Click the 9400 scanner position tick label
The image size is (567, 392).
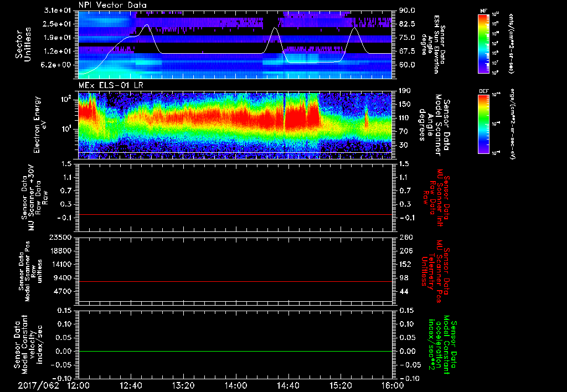point(63,278)
